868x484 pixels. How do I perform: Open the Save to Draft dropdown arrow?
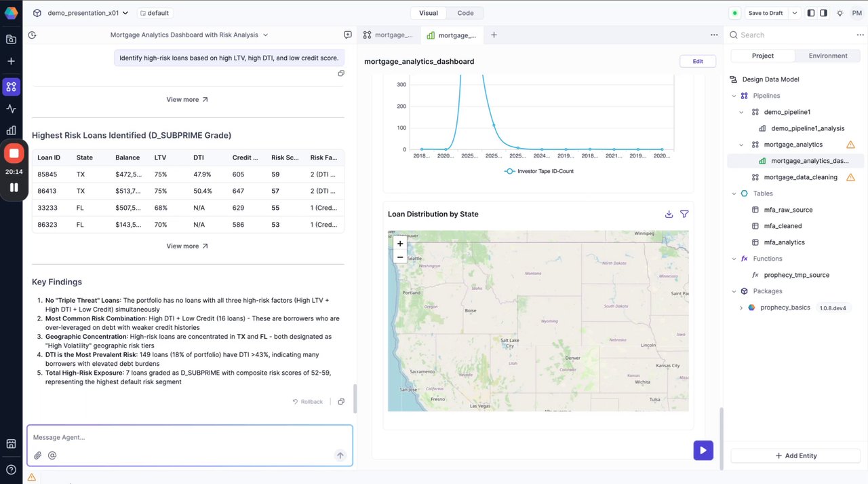[x=795, y=13]
